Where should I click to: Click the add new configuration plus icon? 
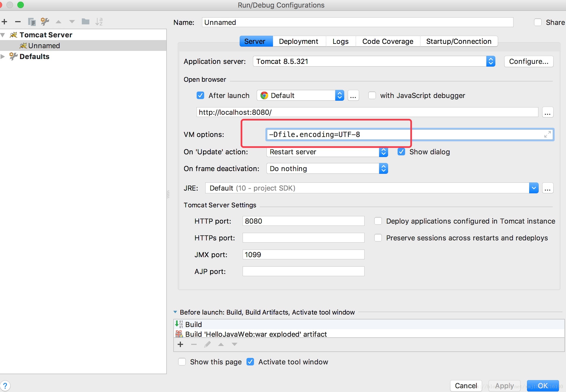(4, 22)
